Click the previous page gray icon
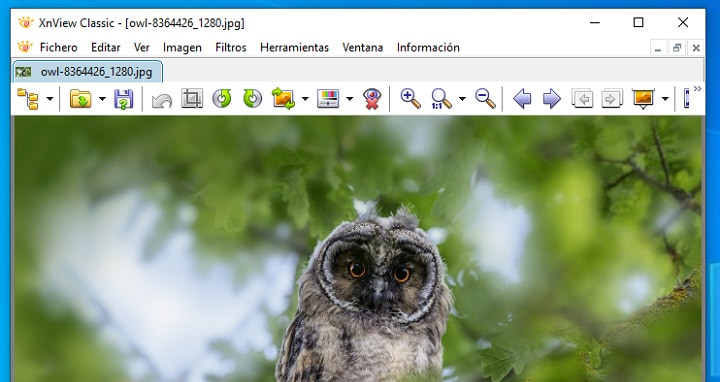The width and height of the screenshot is (720, 382). point(582,99)
